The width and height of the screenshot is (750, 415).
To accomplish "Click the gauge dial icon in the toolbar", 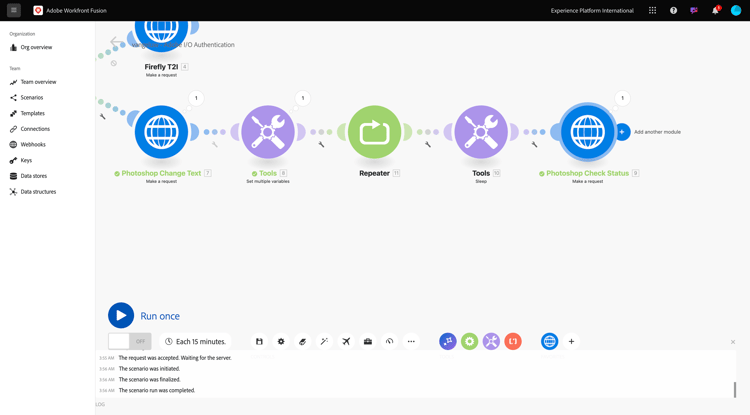I will (389, 341).
